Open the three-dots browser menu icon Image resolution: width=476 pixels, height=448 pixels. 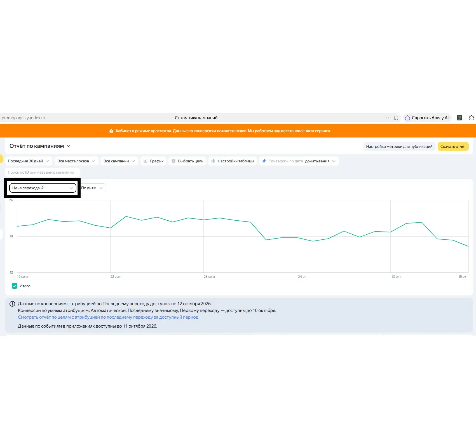pos(388,118)
